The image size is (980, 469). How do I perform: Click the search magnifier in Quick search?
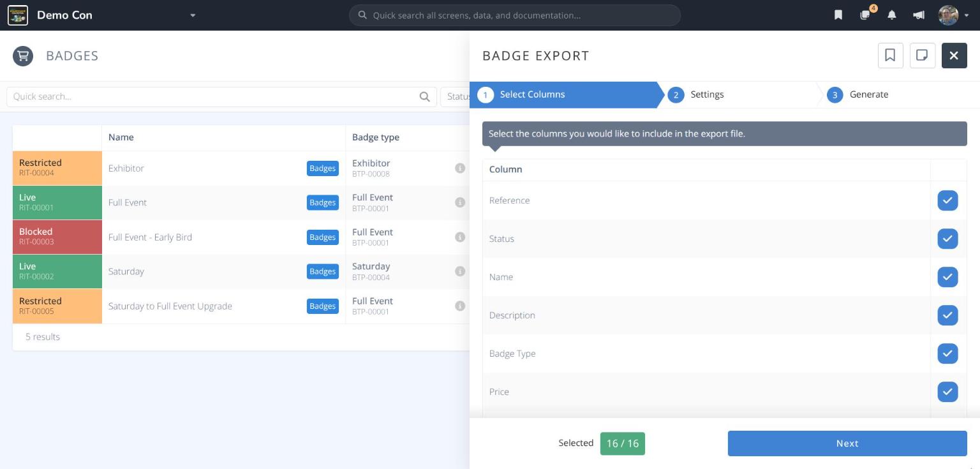point(425,97)
